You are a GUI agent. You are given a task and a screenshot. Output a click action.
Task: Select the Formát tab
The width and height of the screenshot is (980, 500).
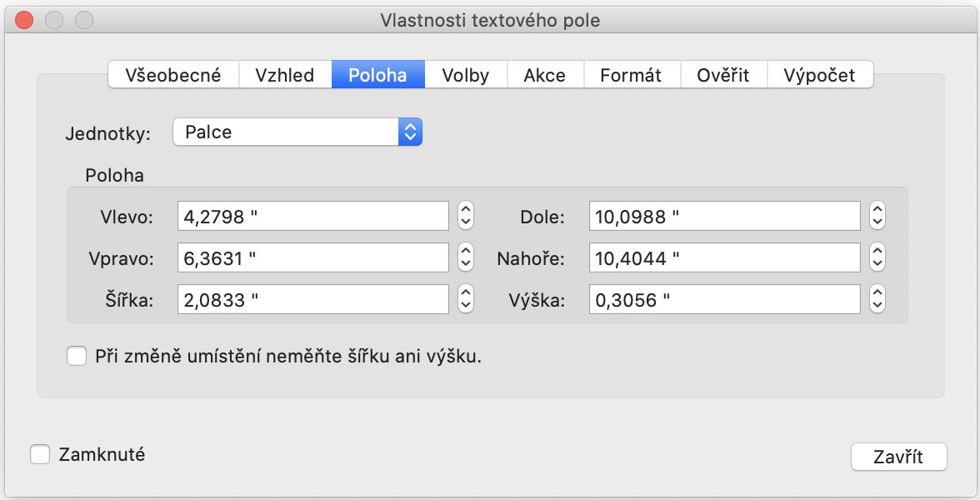[x=631, y=74]
